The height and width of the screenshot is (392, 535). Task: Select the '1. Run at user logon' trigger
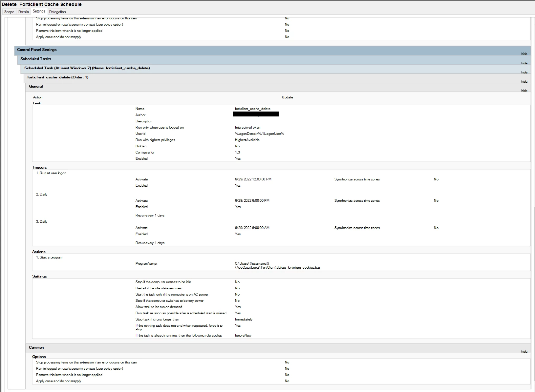tap(51, 173)
